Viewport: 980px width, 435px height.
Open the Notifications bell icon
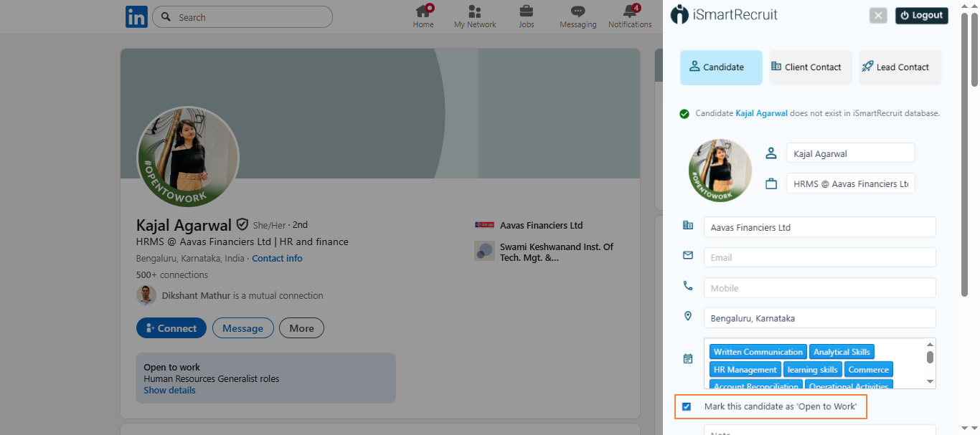[x=630, y=12]
